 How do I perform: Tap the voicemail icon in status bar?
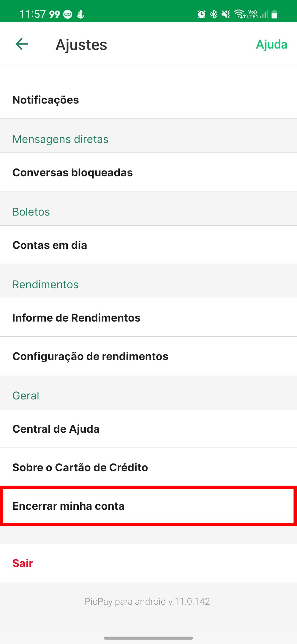68,14
